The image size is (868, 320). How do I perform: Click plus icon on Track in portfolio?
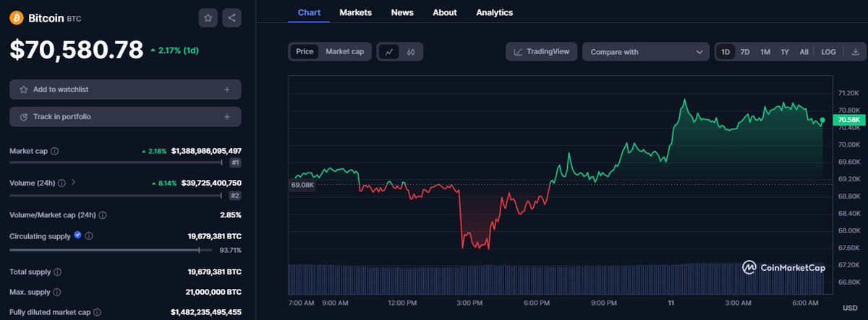pyautogui.click(x=227, y=116)
